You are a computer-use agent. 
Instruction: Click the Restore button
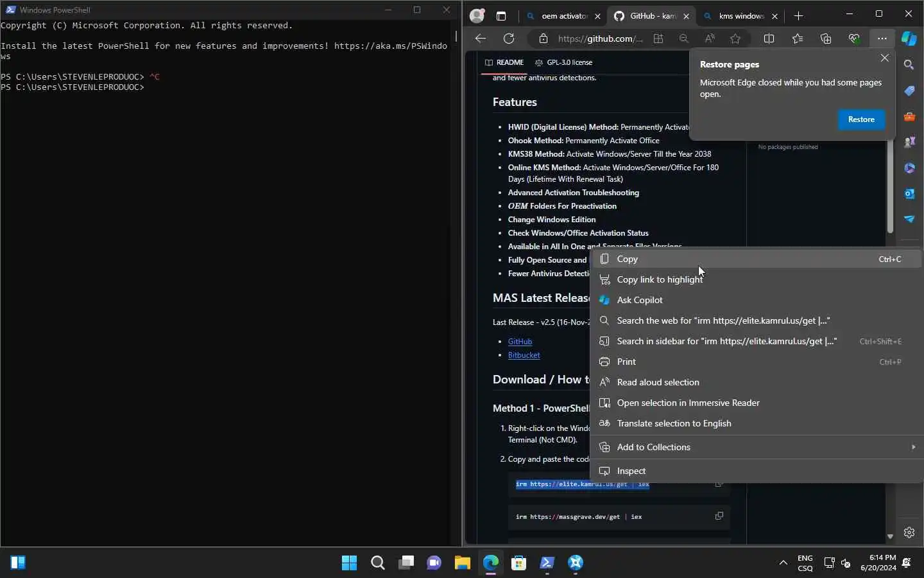click(861, 119)
